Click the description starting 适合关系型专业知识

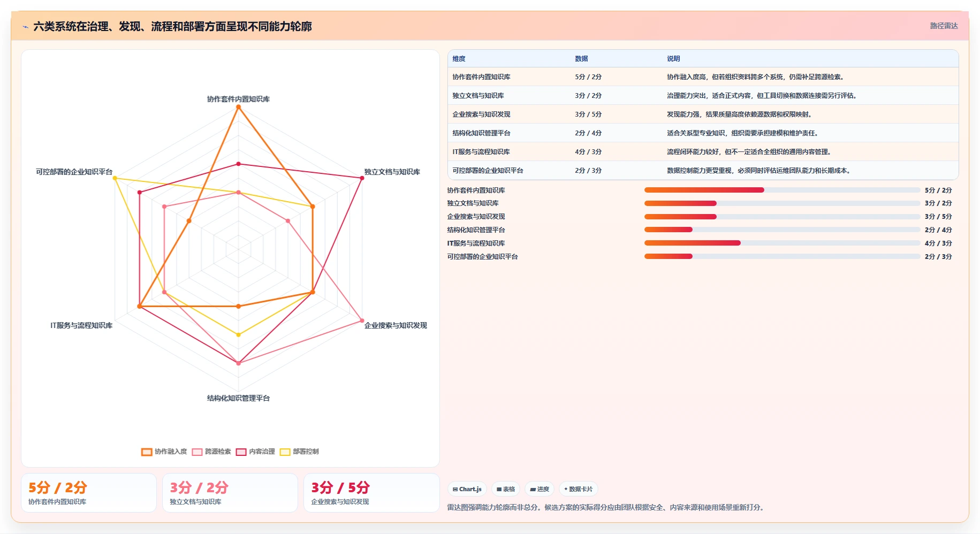[x=743, y=133]
